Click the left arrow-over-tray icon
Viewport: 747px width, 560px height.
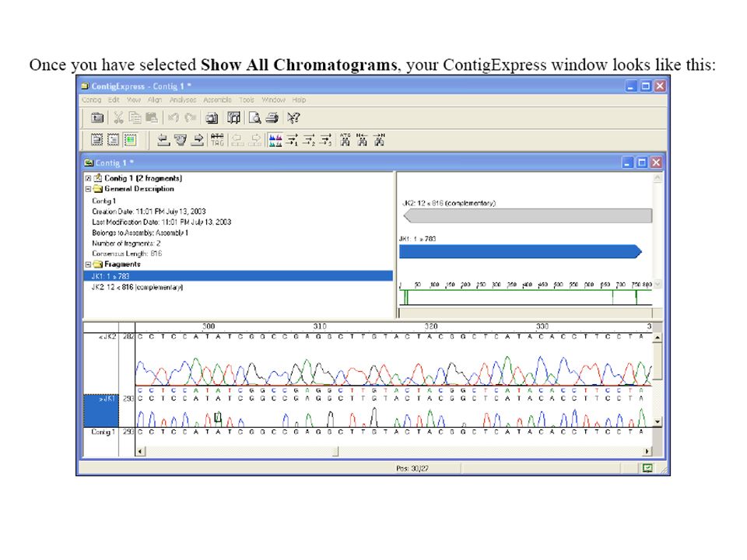[163, 140]
